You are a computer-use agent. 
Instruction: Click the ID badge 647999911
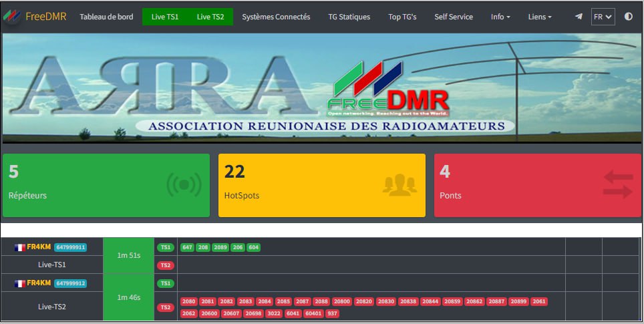click(x=71, y=247)
